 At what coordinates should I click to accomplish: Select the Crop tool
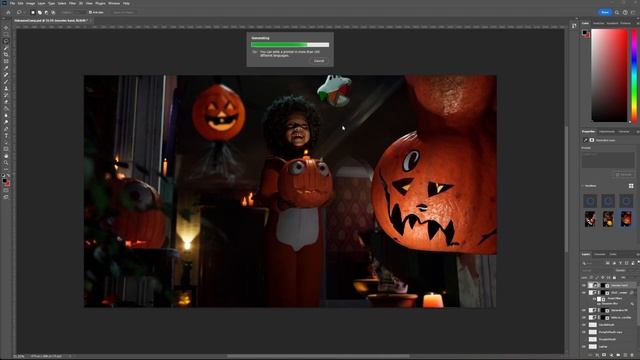click(6, 55)
